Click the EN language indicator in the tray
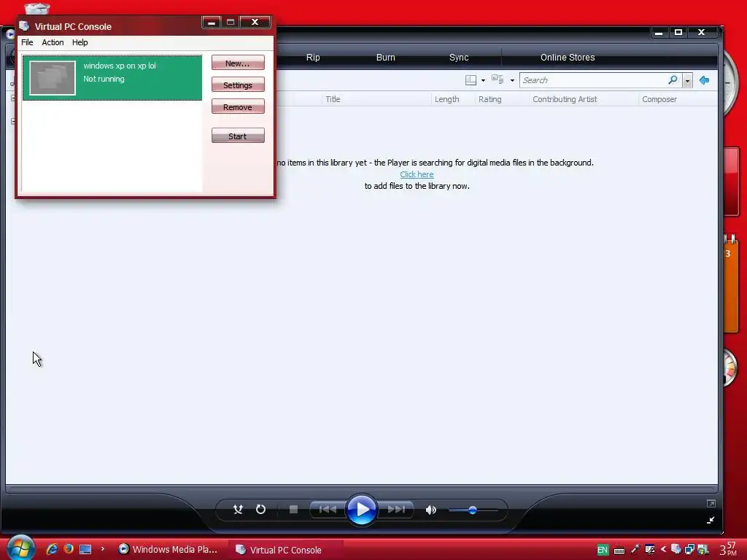 tap(602, 550)
